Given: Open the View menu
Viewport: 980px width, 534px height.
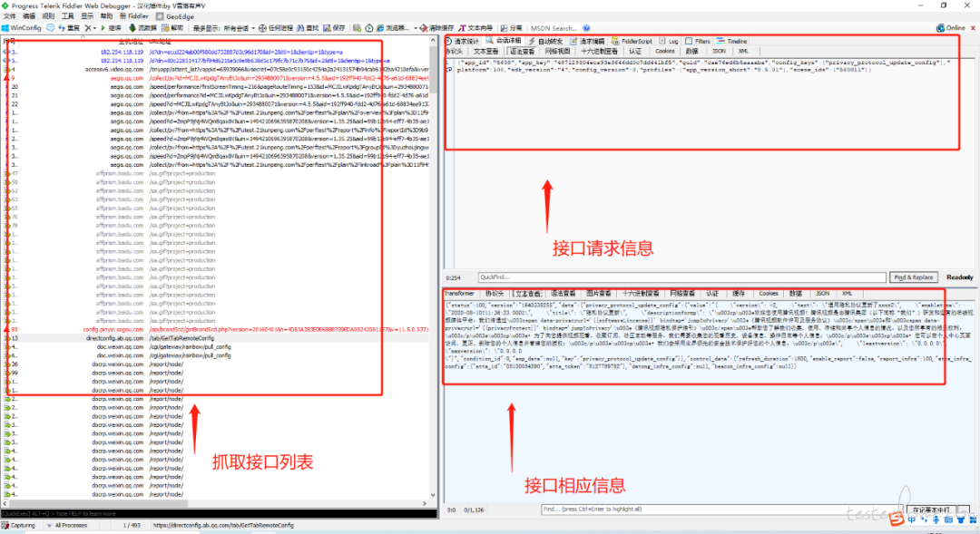Looking at the screenshot, I should pyautogui.click(x=87, y=16).
